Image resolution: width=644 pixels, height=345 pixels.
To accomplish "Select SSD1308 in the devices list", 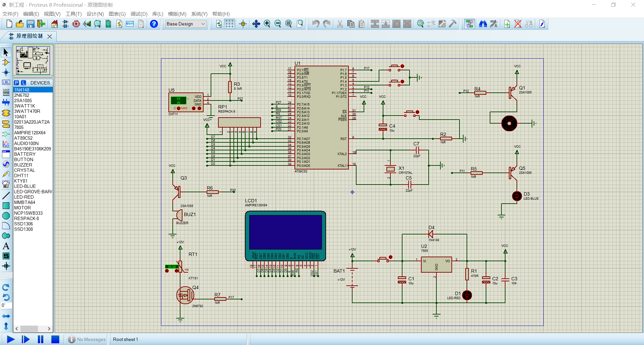I will 33,229.
